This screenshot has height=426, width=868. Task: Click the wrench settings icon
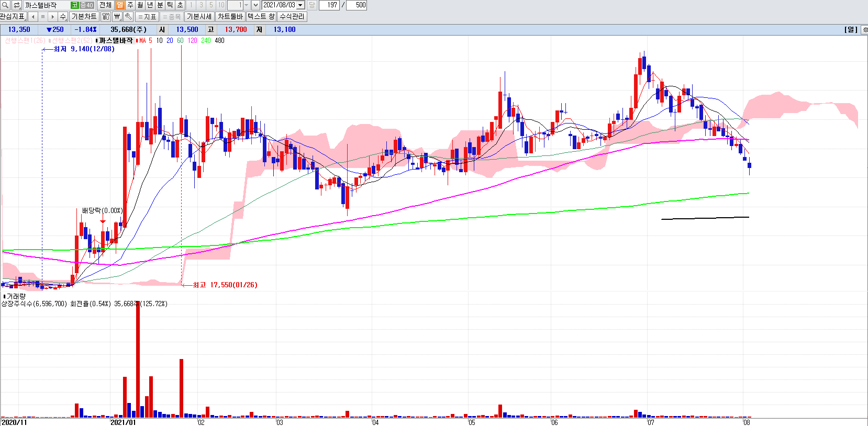(128, 17)
